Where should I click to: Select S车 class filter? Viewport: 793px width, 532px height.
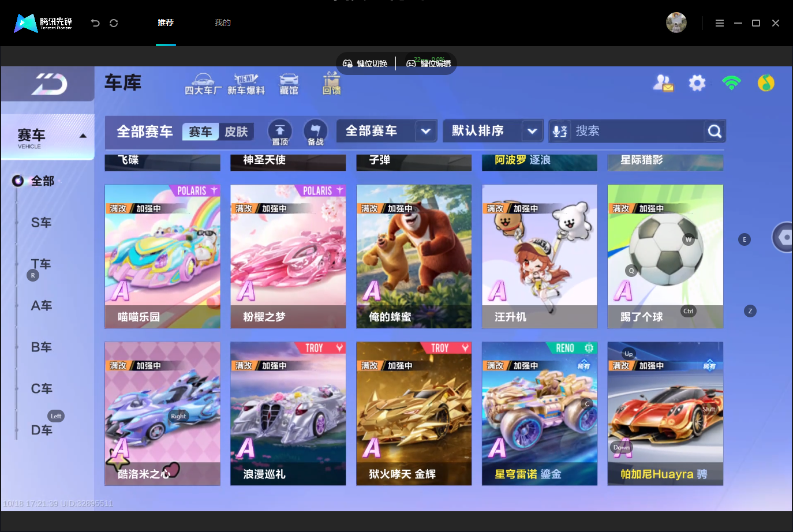(42, 223)
